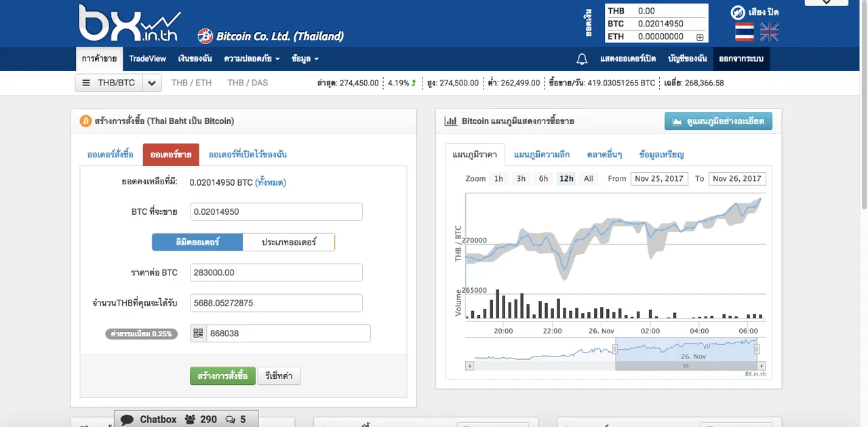Viewport: 868px width, 427px height.
Task: Click the right handle of the navigator range
Action: 757,349
